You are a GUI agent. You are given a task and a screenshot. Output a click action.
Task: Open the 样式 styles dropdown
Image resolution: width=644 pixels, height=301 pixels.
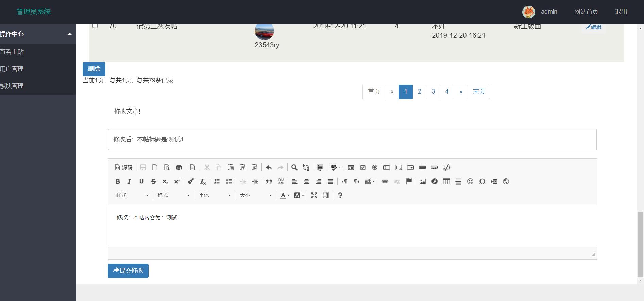(132, 195)
